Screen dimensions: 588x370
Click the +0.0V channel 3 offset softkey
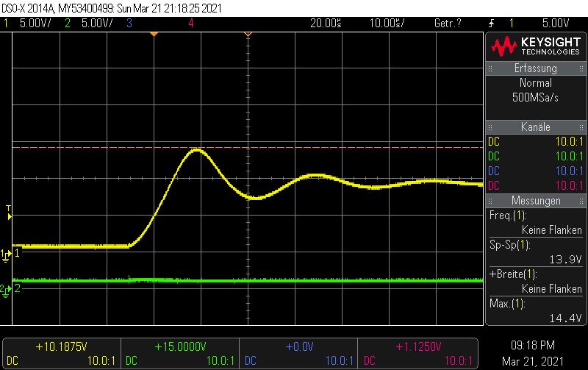pyautogui.click(x=299, y=353)
